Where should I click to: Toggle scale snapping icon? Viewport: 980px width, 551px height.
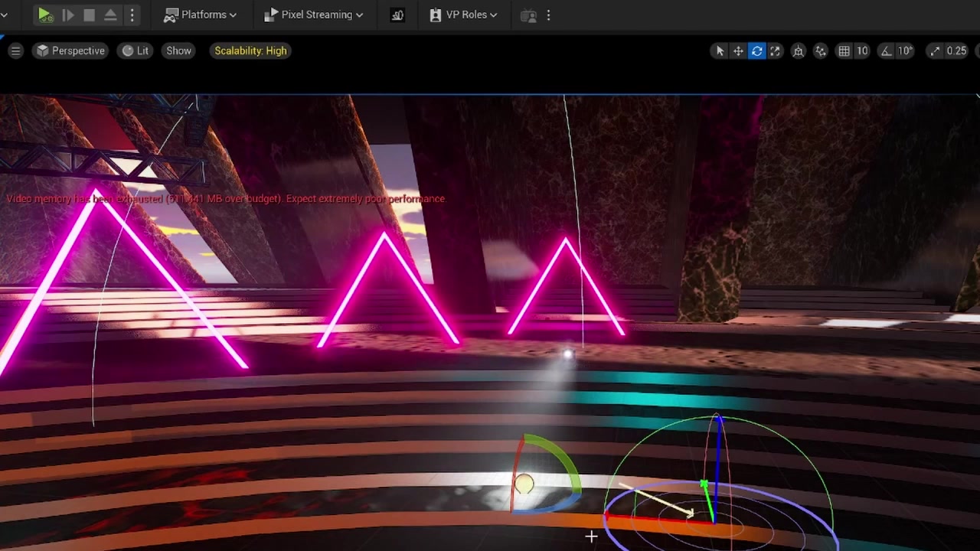[935, 51]
